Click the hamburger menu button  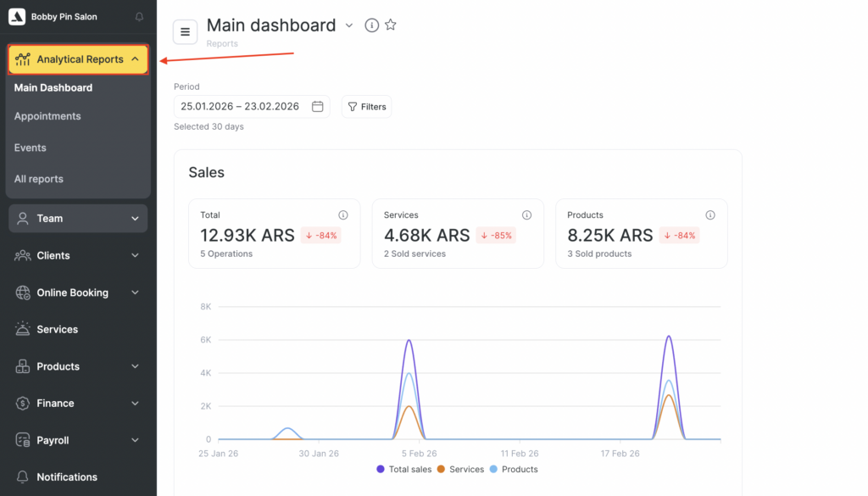point(185,32)
